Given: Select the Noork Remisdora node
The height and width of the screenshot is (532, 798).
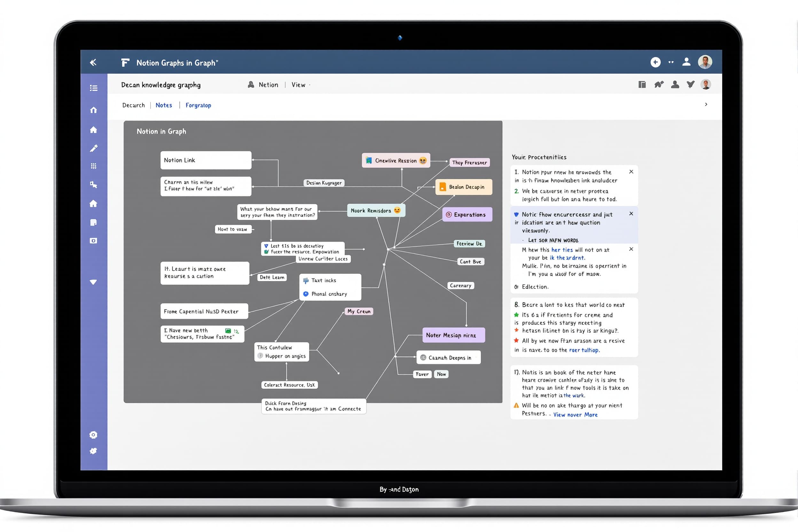Looking at the screenshot, I should tap(376, 210).
